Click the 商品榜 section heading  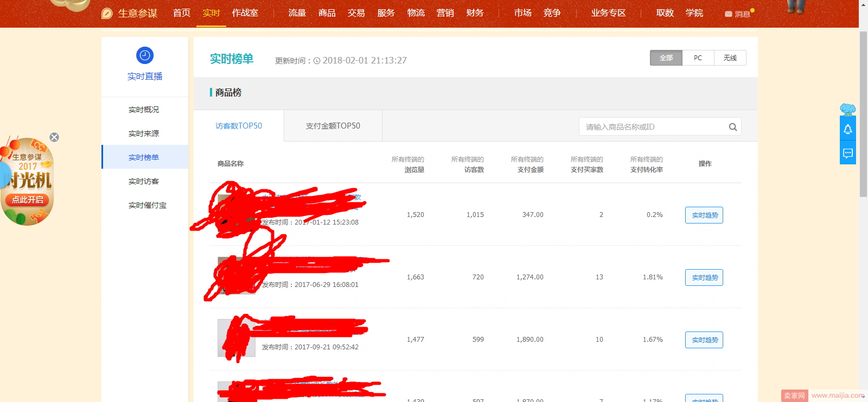228,93
